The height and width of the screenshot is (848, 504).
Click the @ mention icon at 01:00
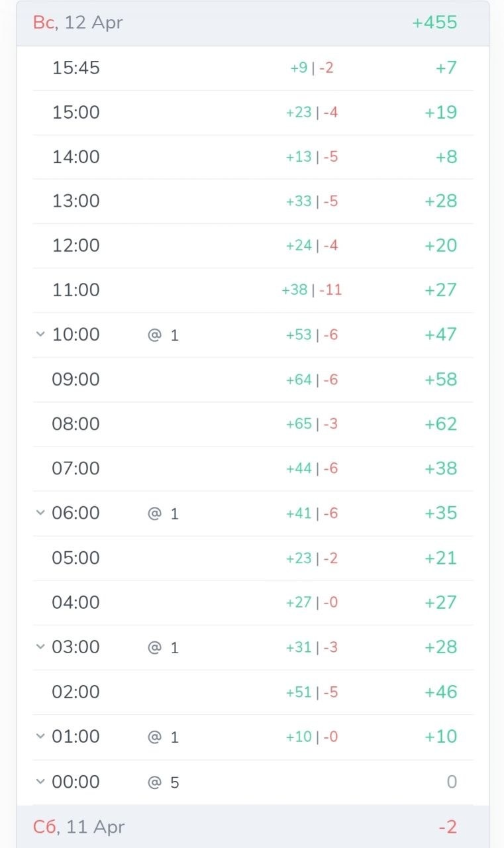pyautogui.click(x=154, y=737)
